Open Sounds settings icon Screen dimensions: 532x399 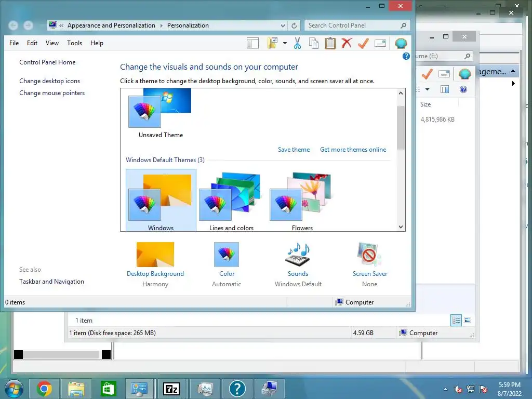coord(298,254)
